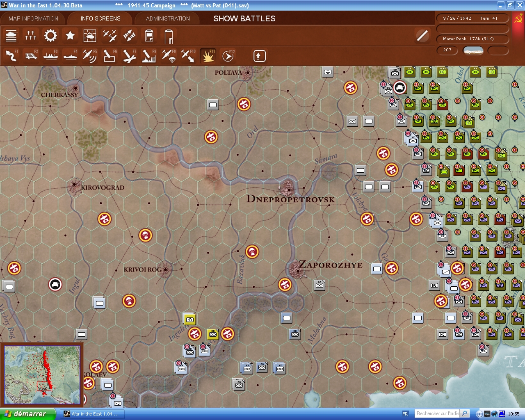
Task: Click the diagonal slash round button
Action: 422,36
